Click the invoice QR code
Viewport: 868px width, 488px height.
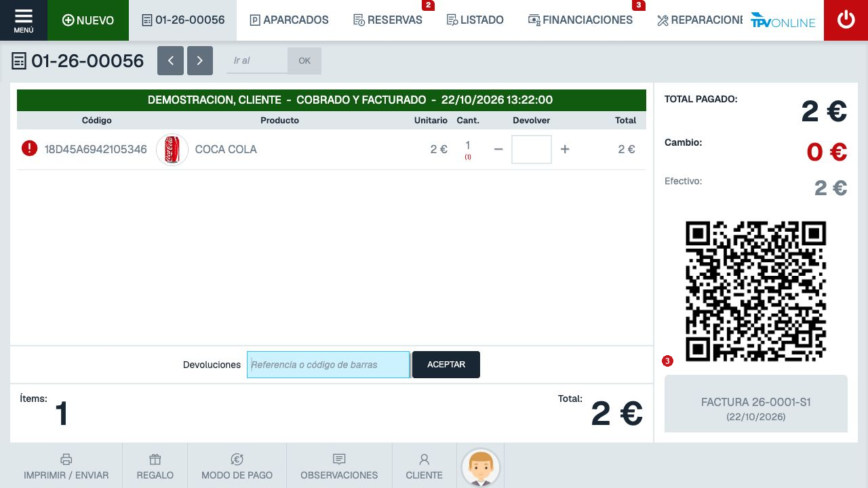756,291
